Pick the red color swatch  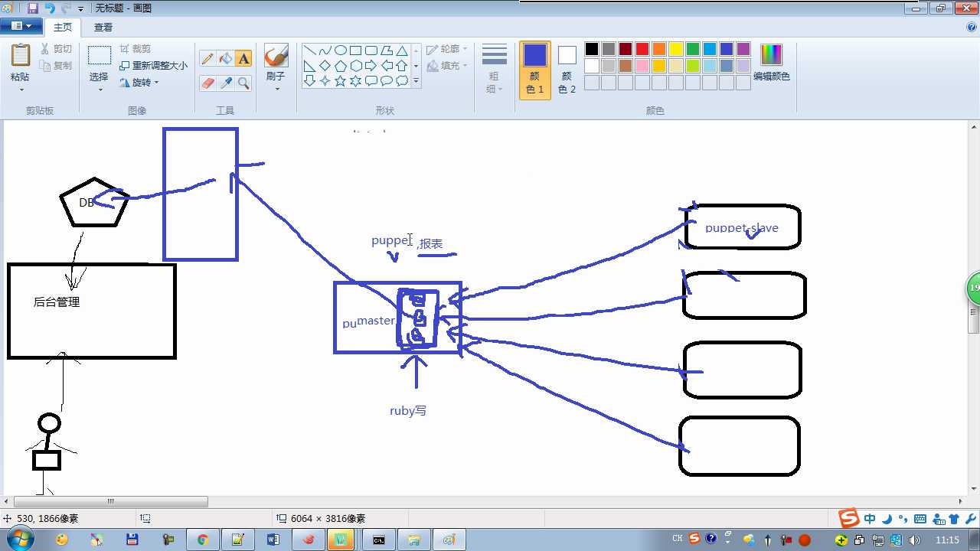(642, 49)
